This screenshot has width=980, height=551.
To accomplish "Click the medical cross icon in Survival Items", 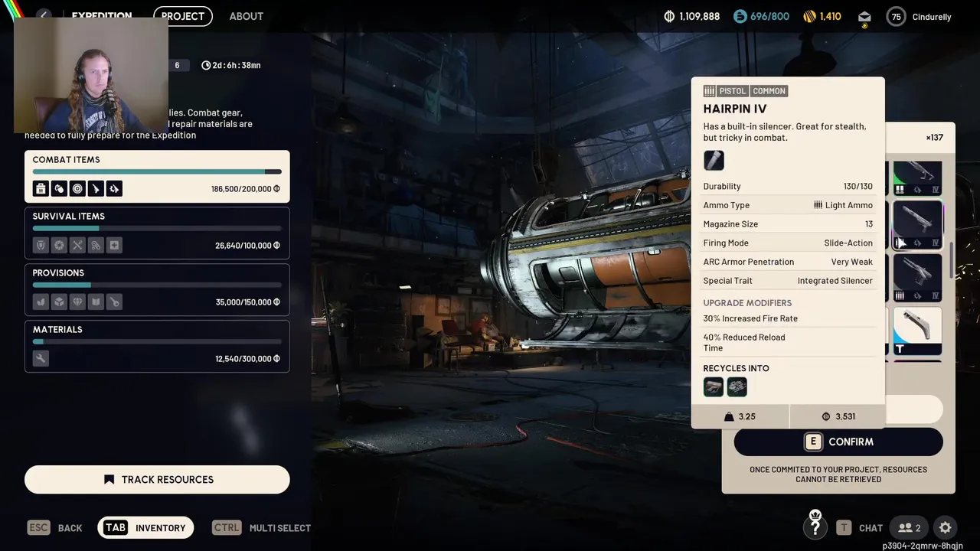I will [x=114, y=246].
